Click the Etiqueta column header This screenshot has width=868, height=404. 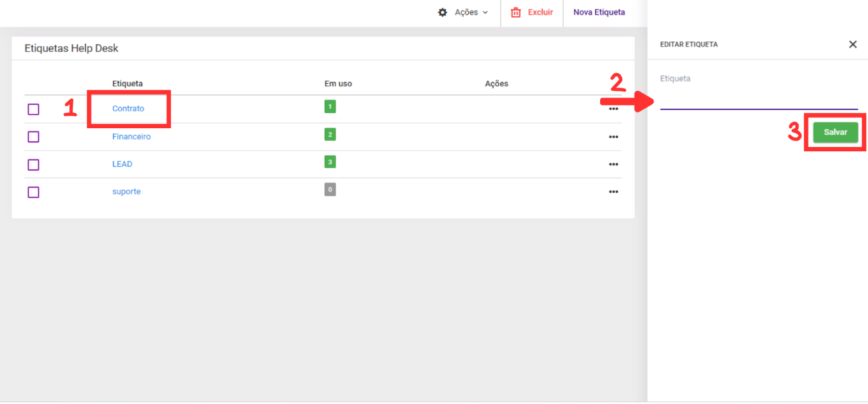pyautogui.click(x=127, y=84)
